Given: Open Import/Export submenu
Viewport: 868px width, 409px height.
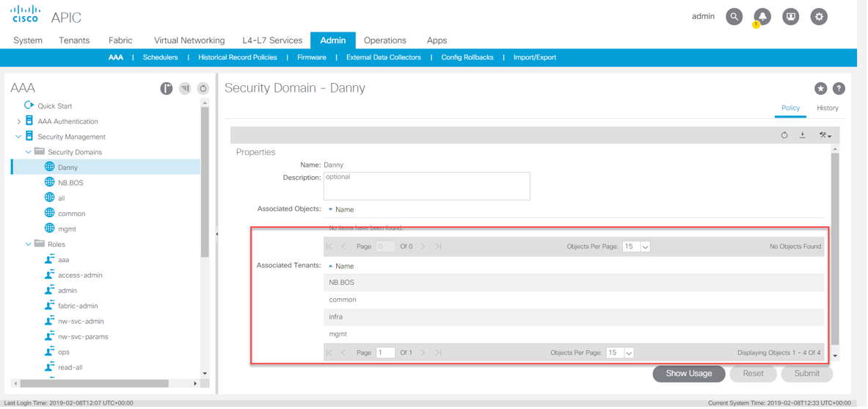Looking at the screenshot, I should click(x=535, y=57).
